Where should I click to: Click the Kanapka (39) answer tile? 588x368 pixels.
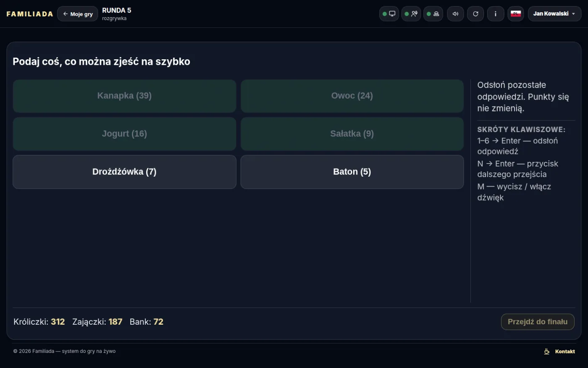124,96
